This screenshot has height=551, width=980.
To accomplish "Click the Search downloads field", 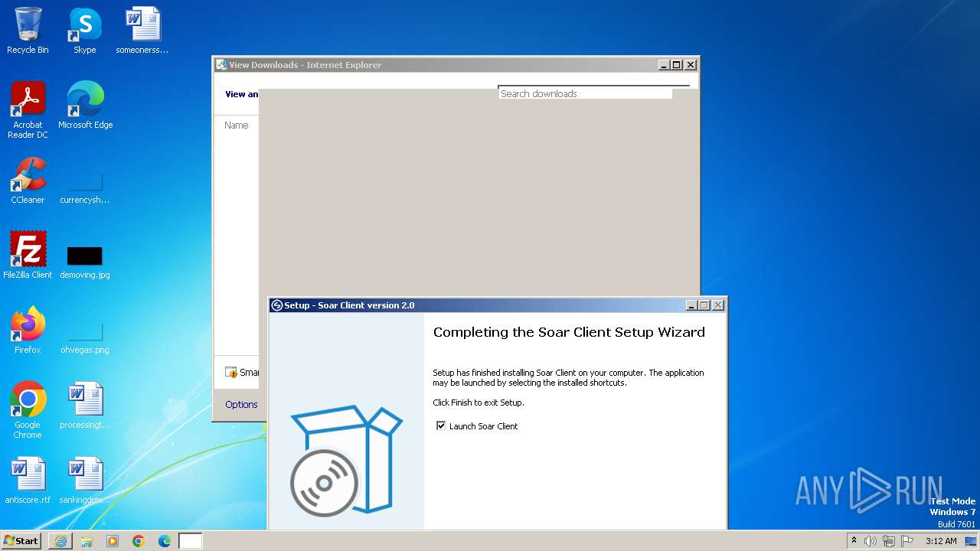I will pos(586,93).
